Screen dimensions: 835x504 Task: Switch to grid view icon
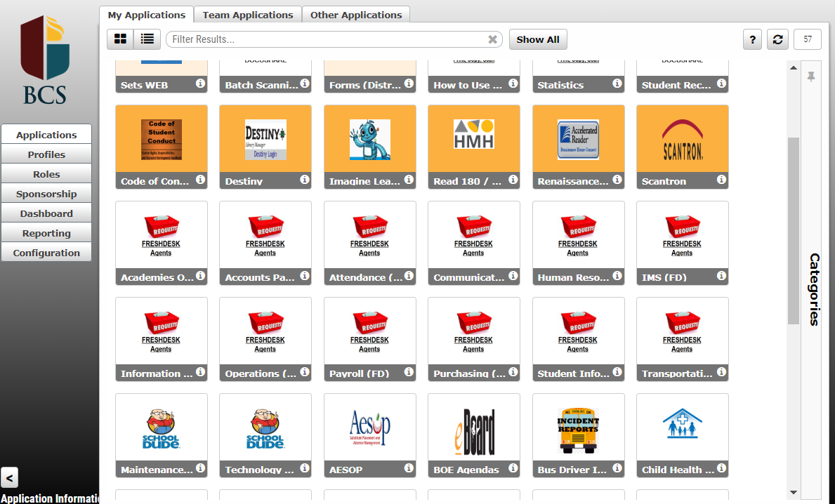120,39
